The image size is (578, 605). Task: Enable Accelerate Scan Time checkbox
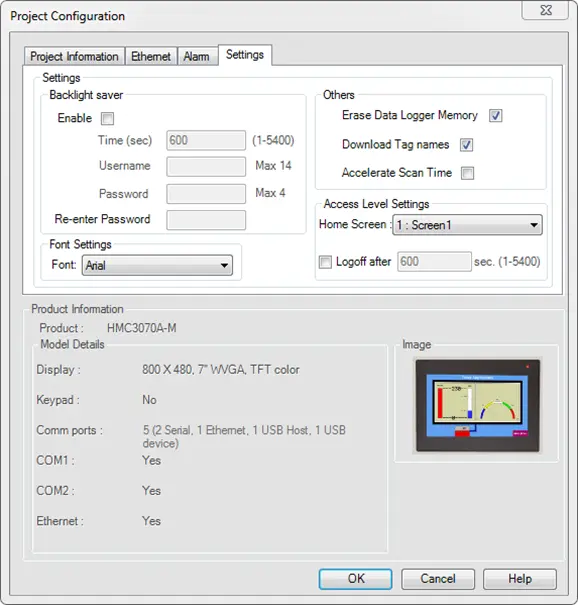coord(467,173)
